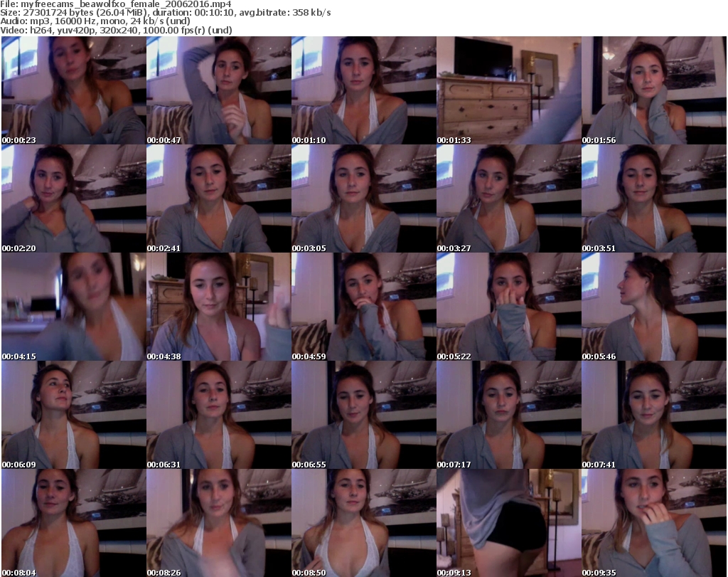
Task: Select the thumbnail at 00:07:41
Action: tap(654, 415)
